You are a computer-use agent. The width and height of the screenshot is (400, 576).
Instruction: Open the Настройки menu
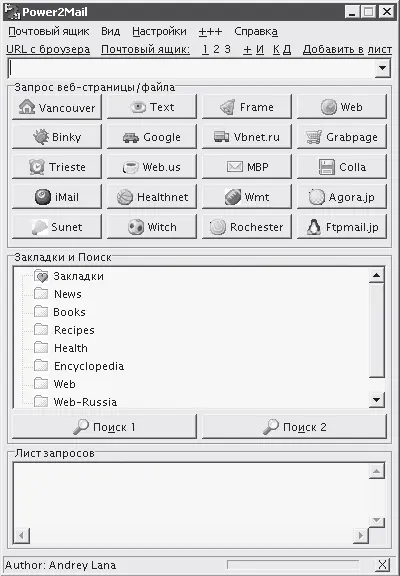pyautogui.click(x=159, y=32)
